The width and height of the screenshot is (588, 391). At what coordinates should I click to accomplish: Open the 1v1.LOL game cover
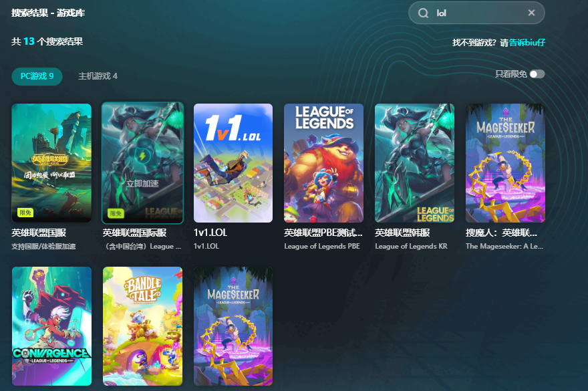[x=233, y=163]
